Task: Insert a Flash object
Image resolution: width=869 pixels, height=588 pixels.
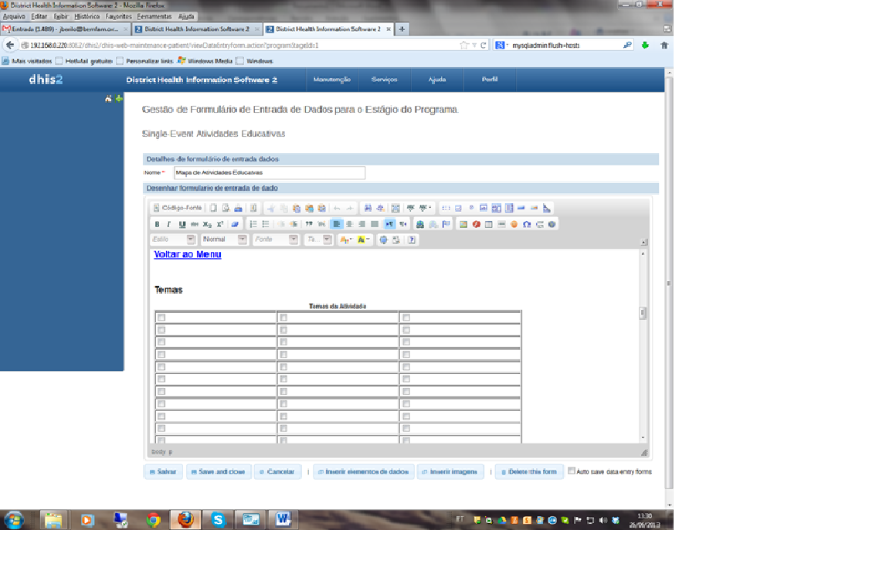Action: pyautogui.click(x=476, y=224)
